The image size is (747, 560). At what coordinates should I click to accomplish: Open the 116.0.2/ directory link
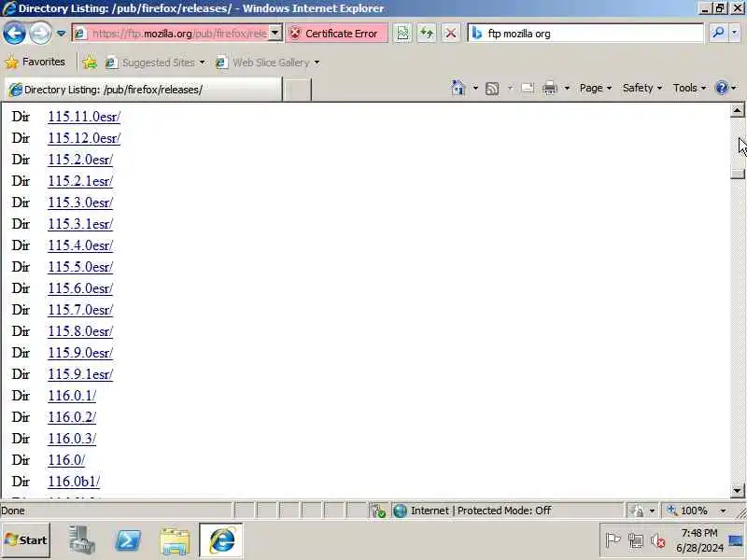pyautogui.click(x=72, y=416)
